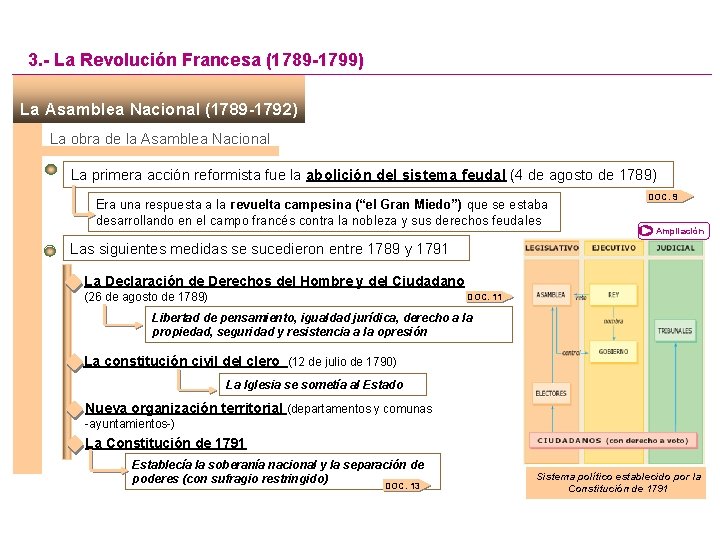Click the 'CIUDADANOS (con derecho a voto)' bar
The width and height of the screenshot is (720, 540).
[x=613, y=440]
